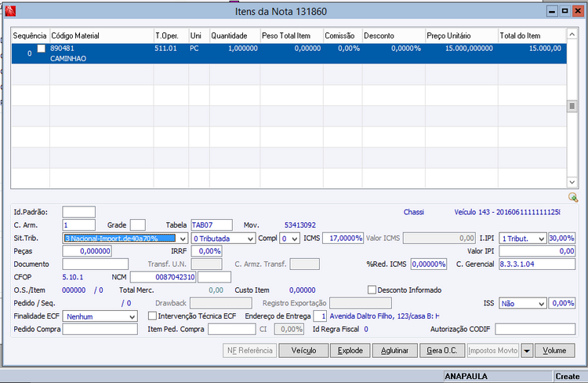
Task: Open the Sit.Trib. origin dropdown
Action: (183, 238)
